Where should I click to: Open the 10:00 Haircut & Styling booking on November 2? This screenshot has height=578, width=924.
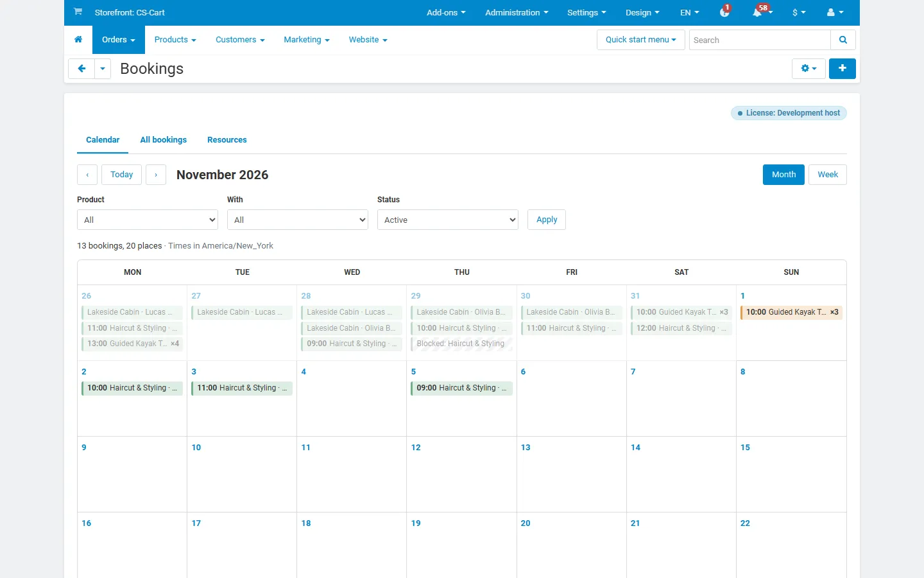click(x=132, y=388)
